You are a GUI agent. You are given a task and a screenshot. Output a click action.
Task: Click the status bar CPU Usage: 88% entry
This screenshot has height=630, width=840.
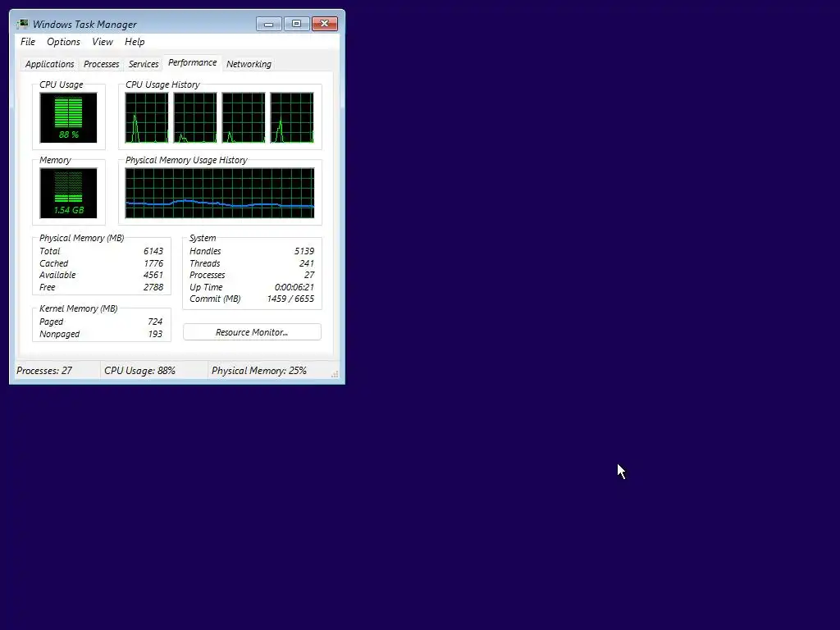click(139, 371)
